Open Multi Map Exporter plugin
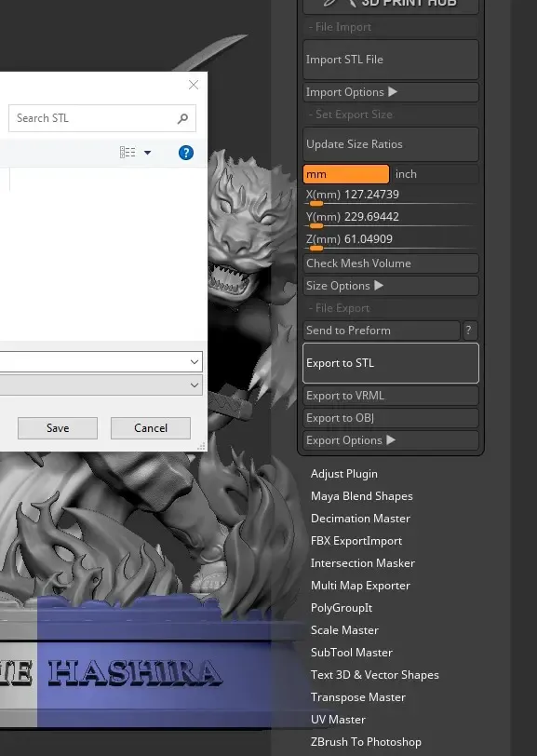 [x=360, y=586]
